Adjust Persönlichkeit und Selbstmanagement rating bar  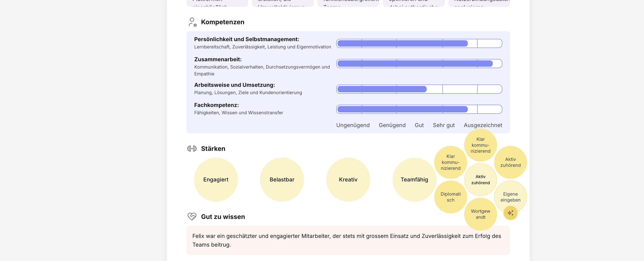coord(419,43)
